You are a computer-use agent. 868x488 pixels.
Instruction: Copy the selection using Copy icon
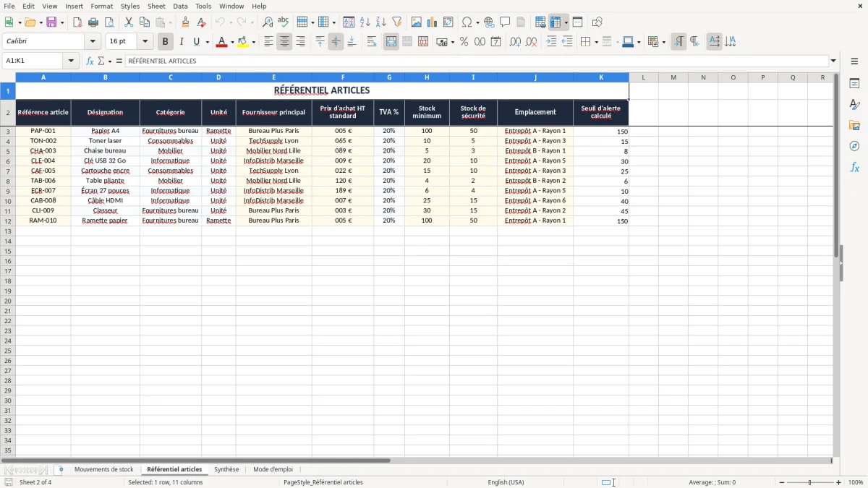[145, 22]
